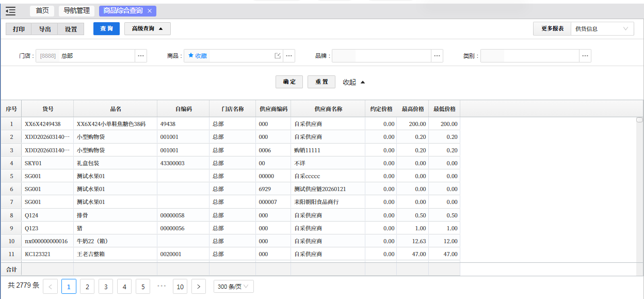Select cell XX6X424小单鞋焦糖色38码

click(x=116, y=124)
